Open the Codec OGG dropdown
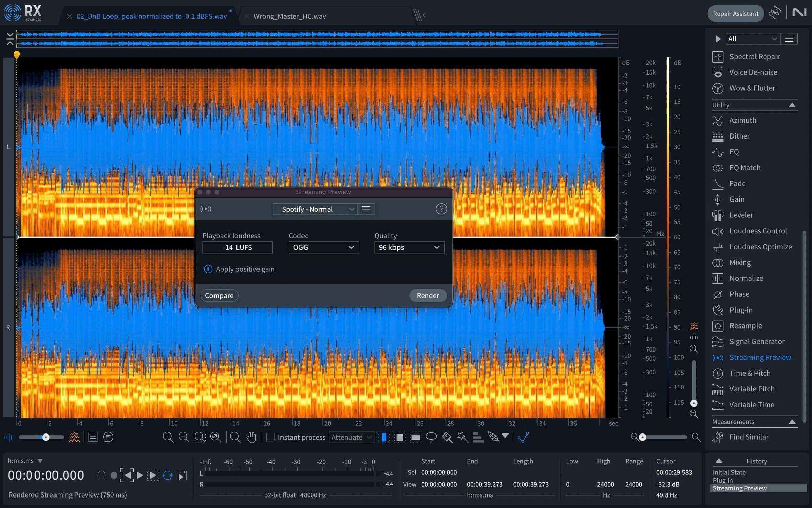The width and height of the screenshot is (812, 508). tap(323, 247)
